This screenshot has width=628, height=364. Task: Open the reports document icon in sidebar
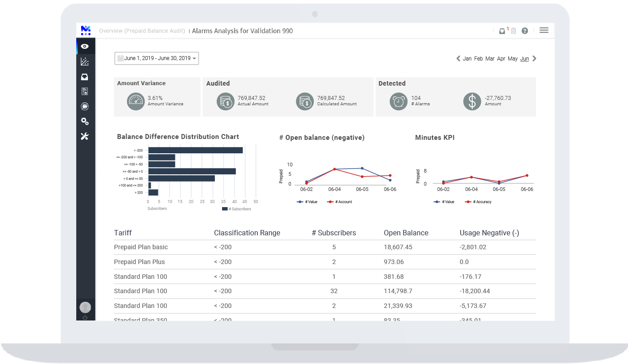[x=85, y=91]
